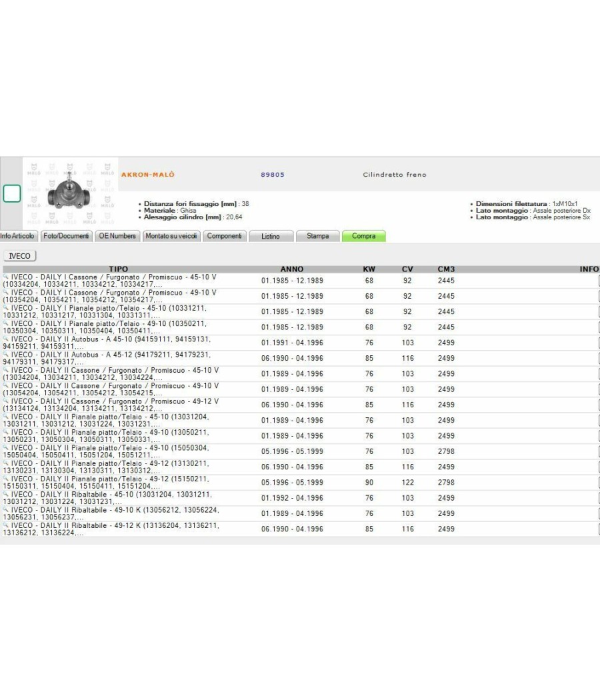Switch to the Foto/Documenti tab
The width and height of the screenshot is (600, 700).
pos(66,236)
